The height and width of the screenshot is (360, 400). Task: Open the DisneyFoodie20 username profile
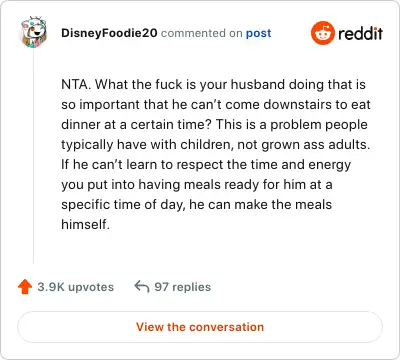click(x=109, y=33)
